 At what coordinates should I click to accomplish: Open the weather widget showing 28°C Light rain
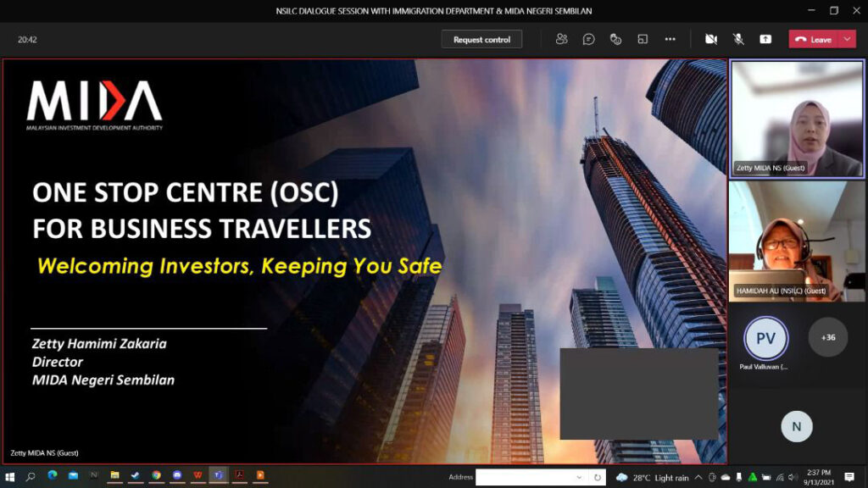click(653, 478)
